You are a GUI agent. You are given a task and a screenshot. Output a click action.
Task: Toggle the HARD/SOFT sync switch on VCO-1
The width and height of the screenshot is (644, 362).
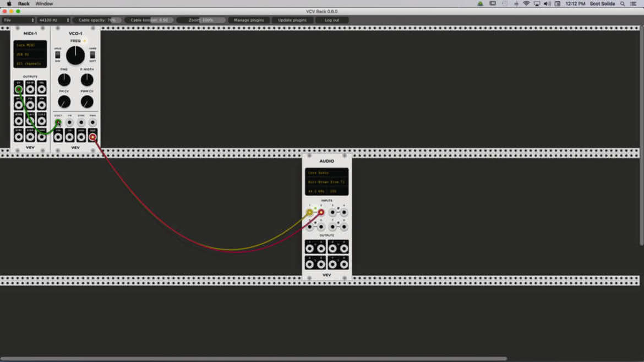[93, 55]
